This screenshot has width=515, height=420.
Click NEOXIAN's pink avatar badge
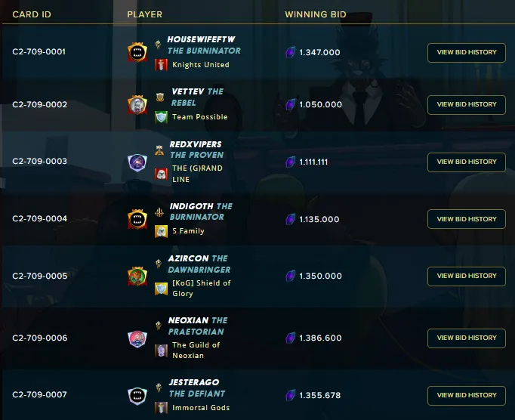tap(137, 339)
